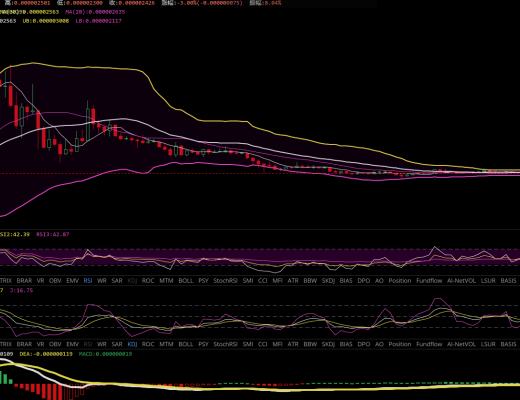The width and height of the screenshot is (520, 400).
Task: Select WR in the row beneath the KDJ chart
Action: (x=102, y=344)
